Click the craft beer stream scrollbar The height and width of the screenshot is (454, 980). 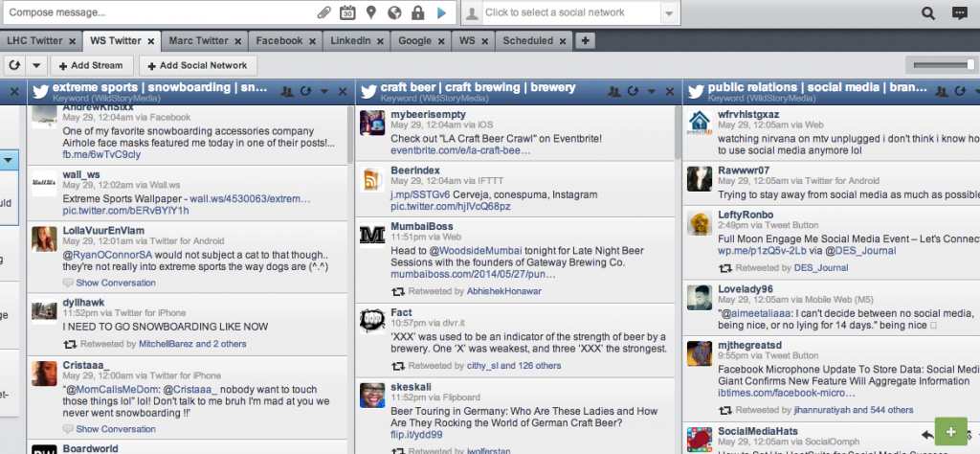(679, 132)
